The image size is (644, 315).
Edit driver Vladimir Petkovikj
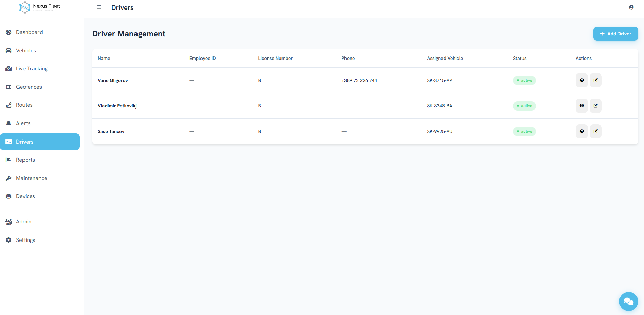click(x=596, y=106)
